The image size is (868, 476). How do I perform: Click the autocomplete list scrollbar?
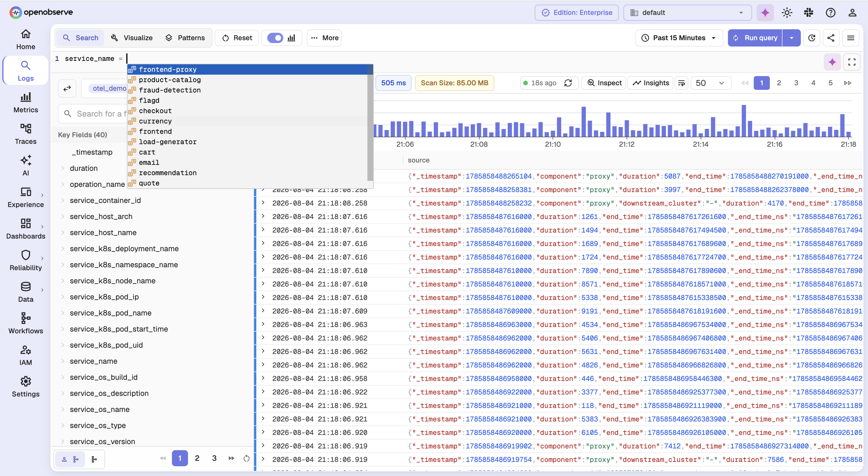(370, 123)
